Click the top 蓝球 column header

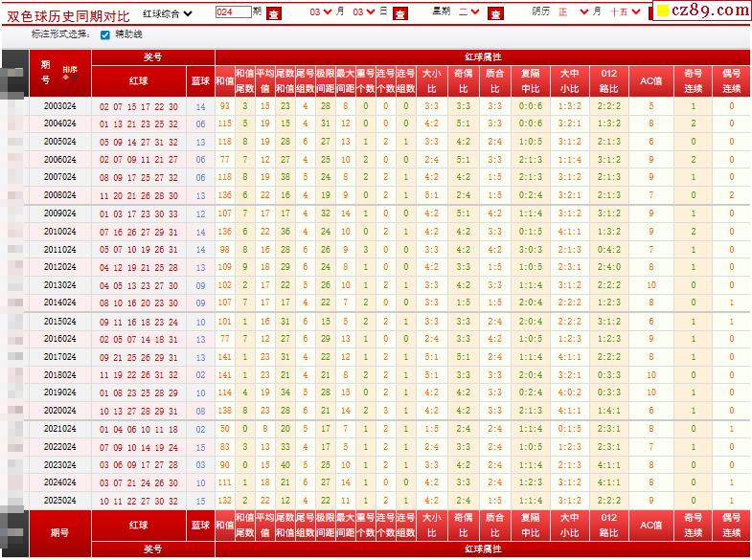[200, 81]
